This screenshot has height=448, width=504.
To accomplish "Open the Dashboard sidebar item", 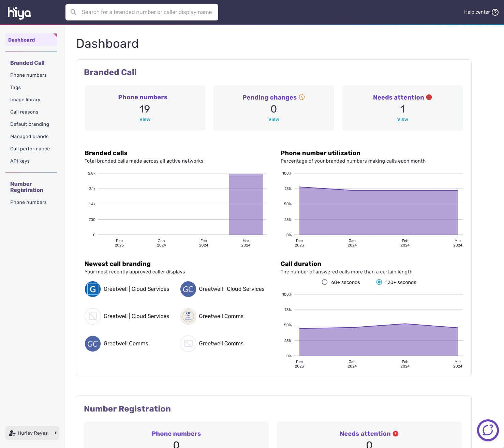I will click(21, 40).
